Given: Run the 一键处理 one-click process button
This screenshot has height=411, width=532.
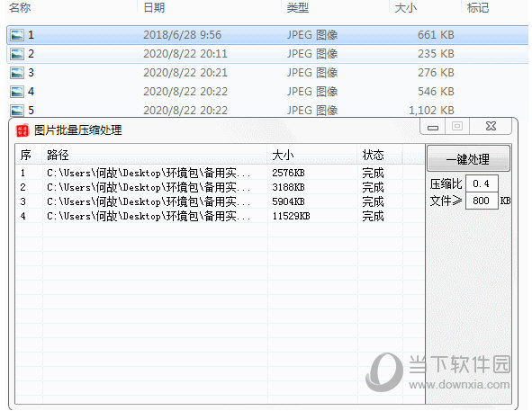Looking at the screenshot, I should pos(468,158).
